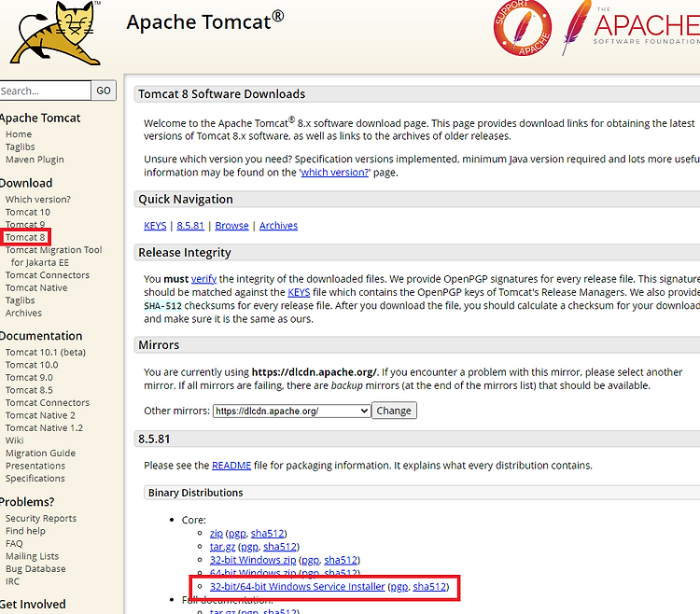The image size is (700, 614).
Task: Open the FAQ sidebar link
Action: pos(14,543)
